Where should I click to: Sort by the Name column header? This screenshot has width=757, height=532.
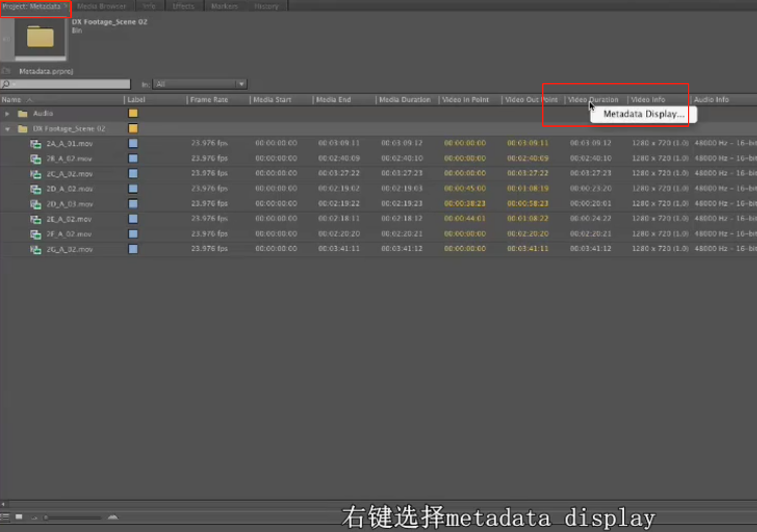(12, 100)
